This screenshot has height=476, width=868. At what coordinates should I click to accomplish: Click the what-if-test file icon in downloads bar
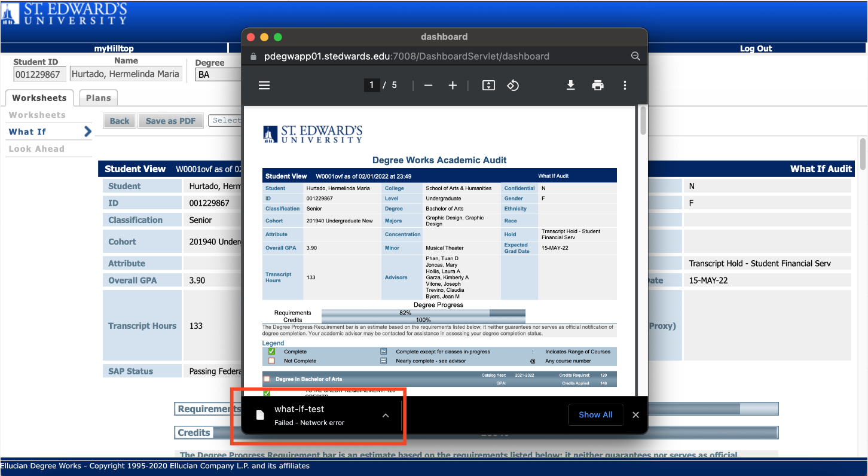tap(260, 415)
